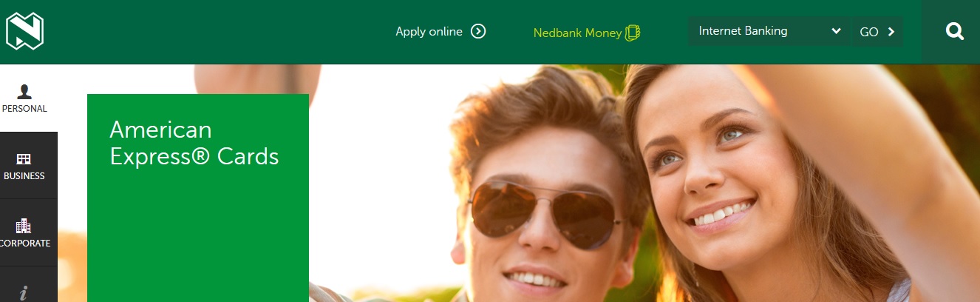Select the CORPORATE label in sidebar
The height and width of the screenshot is (302, 980).
25,244
